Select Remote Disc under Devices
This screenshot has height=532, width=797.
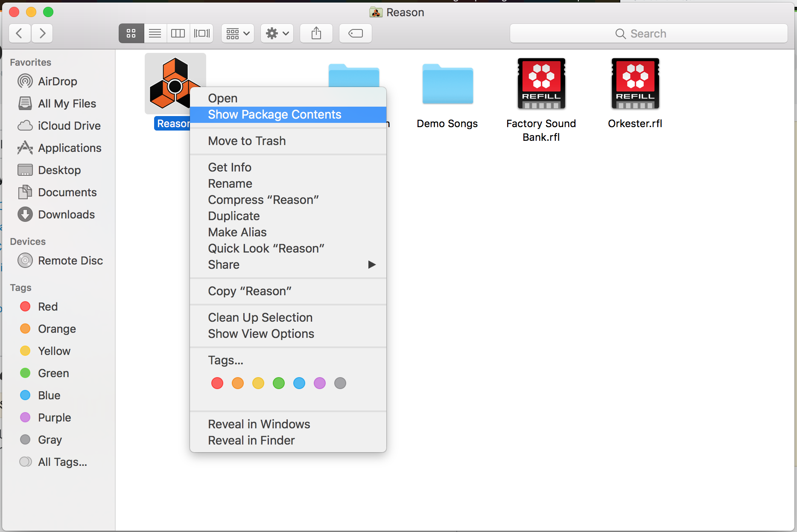[x=61, y=260]
